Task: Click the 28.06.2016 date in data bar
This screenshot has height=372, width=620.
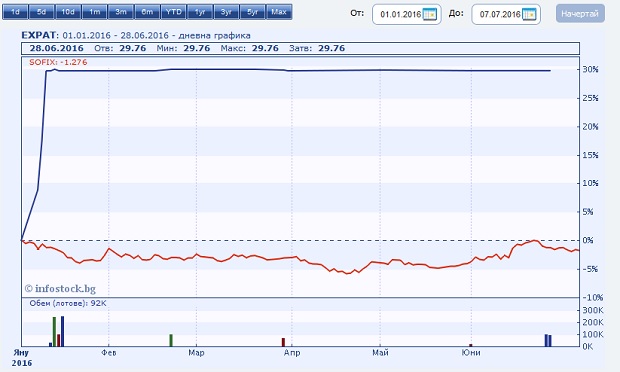Action: coord(57,48)
